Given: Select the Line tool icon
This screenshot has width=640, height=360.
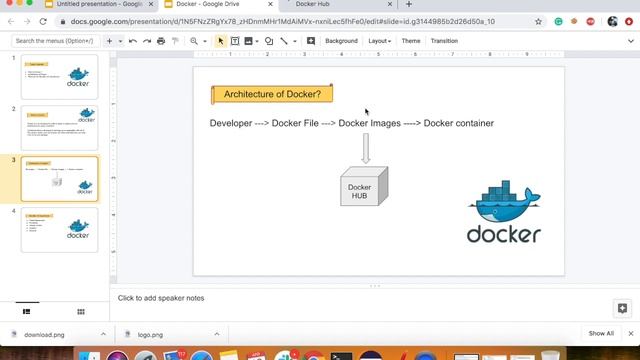Looking at the screenshot, I should point(284,41).
